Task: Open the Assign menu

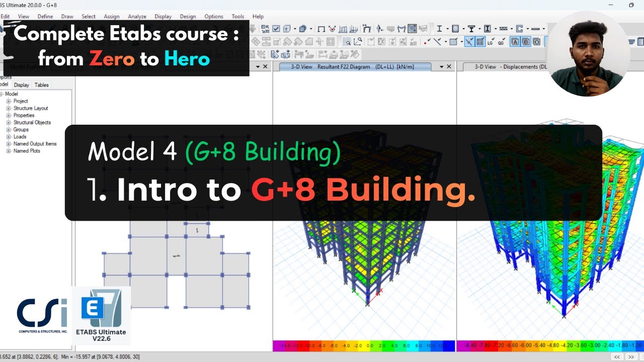Action: (x=112, y=17)
